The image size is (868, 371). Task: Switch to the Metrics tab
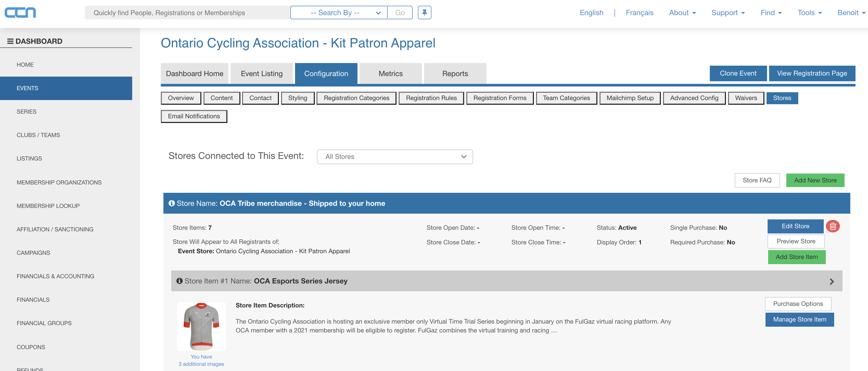point(390,73)
